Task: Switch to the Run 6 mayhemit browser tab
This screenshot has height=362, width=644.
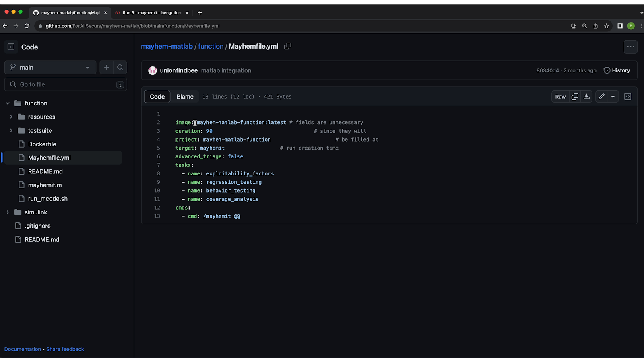Action: pos(152,13)
